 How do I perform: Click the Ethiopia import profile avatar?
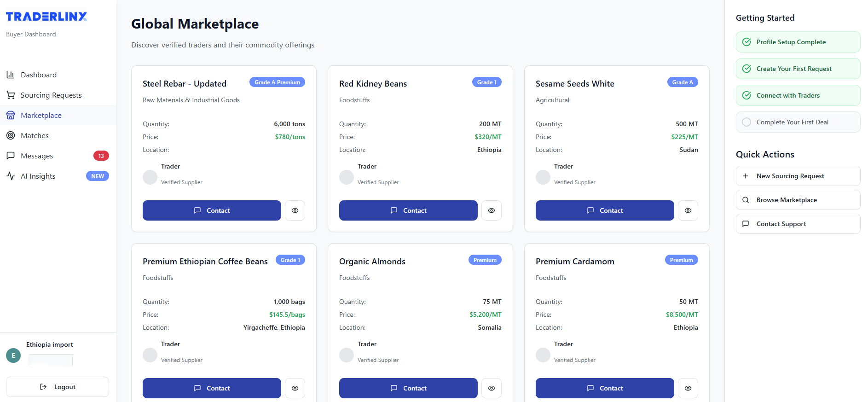pyautogui.click(x=13, y=355)
